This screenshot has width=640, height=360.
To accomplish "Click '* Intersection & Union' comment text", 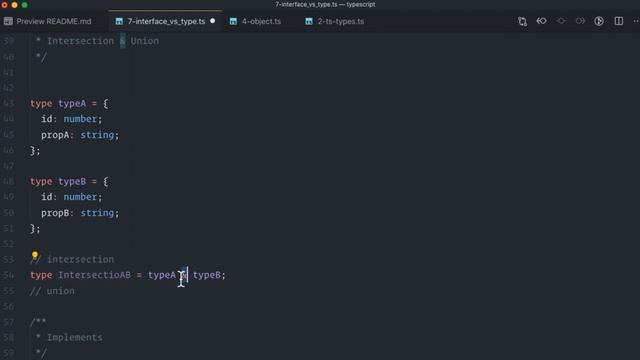I will point(97,41).
